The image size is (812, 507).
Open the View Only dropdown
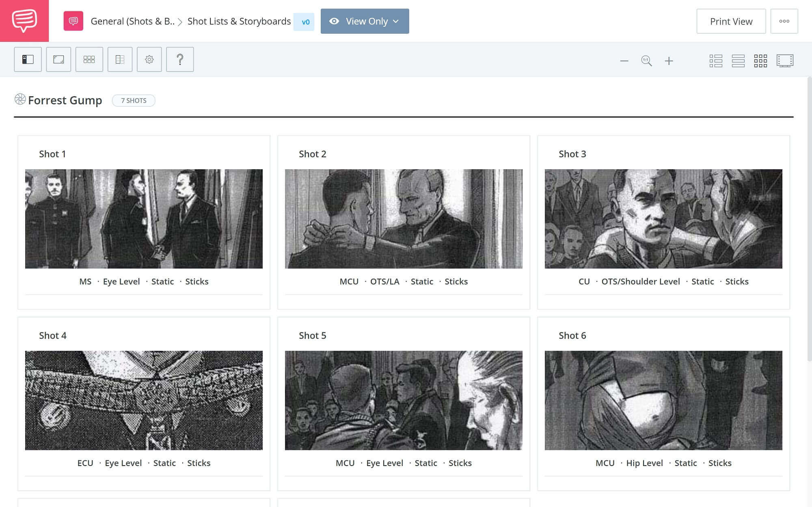[364, 21]
